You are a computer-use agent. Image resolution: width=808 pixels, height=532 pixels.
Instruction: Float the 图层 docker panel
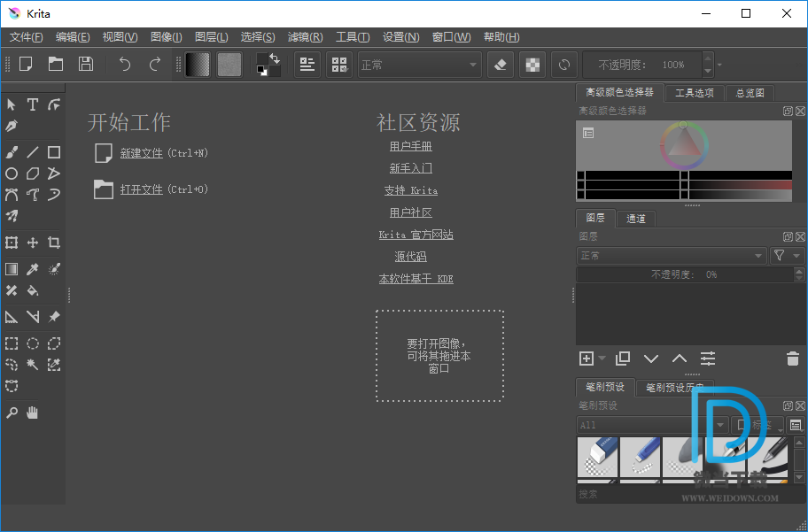pos(788,236)
